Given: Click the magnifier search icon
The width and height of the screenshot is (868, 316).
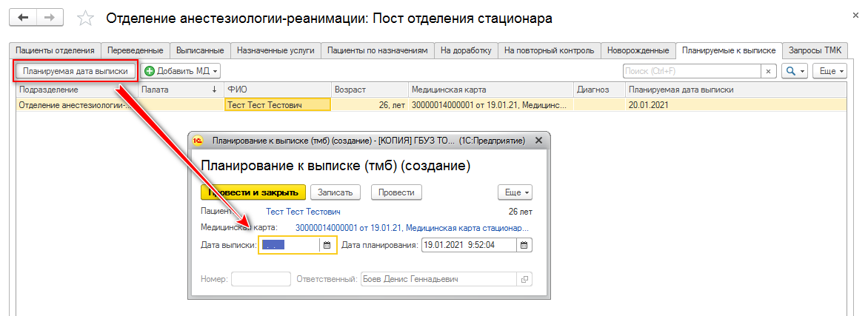Looking at the screenshot, I should 791,71.
